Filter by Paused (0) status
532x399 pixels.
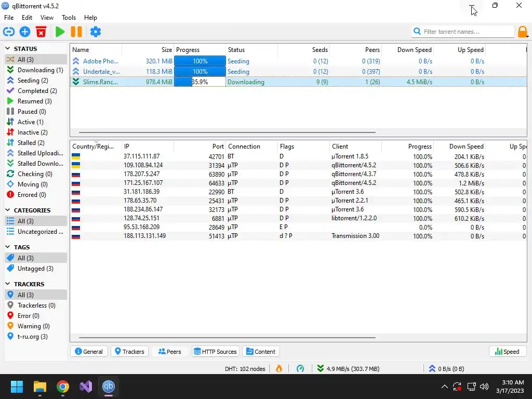click(x=36, y=112)
